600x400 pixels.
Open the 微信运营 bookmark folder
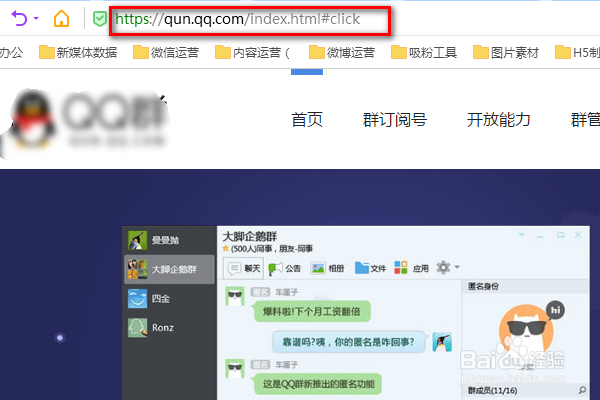pyautogui.click(x=166, y=52)
